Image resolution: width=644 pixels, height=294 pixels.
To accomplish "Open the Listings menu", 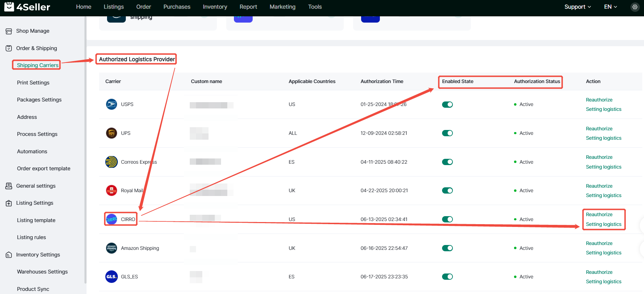I will [114, 7].
